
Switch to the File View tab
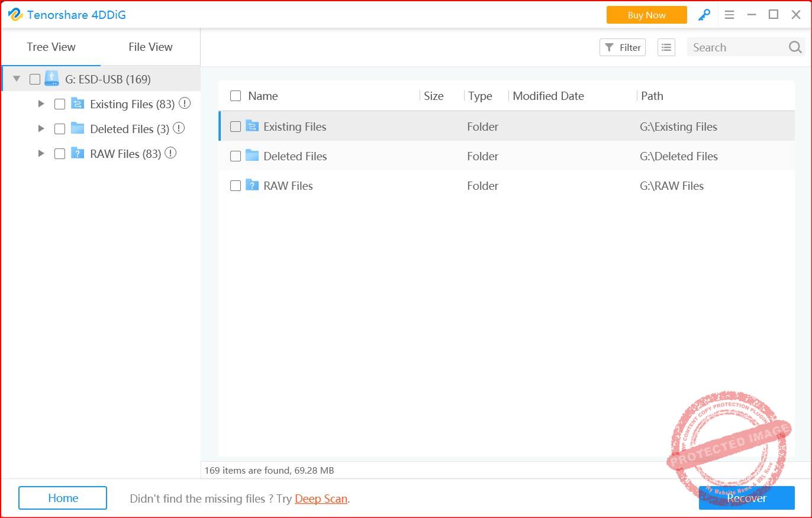tap(150, 47)
